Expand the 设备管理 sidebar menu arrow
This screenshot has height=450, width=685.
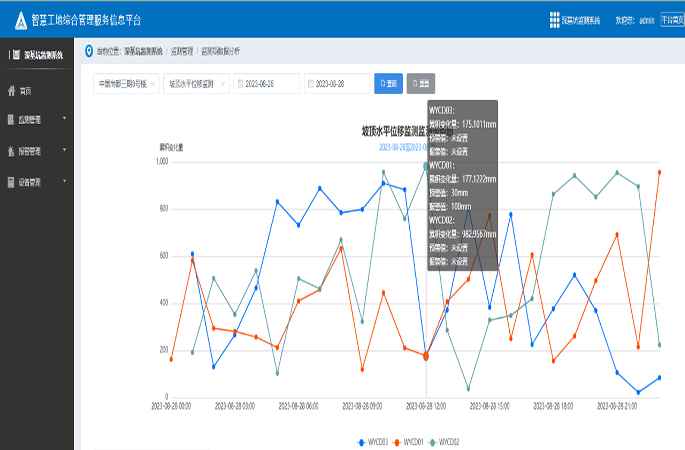pyautogui.click(x=64, y=182)
